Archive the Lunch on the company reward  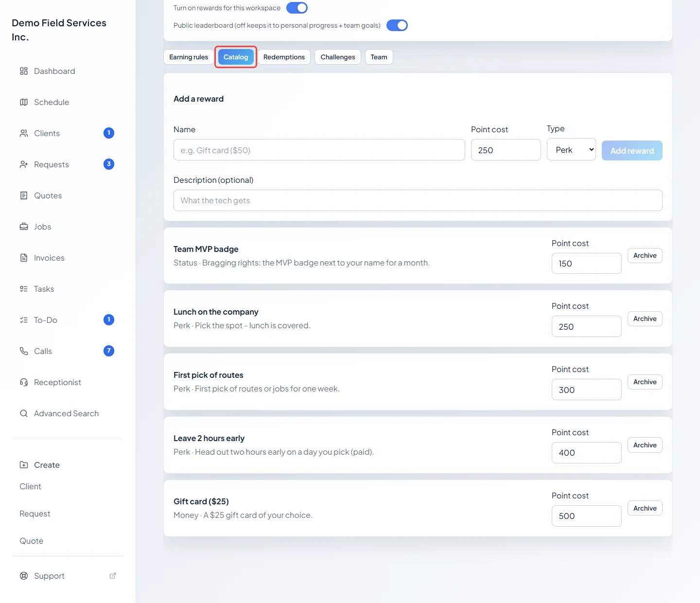[645, 319]
